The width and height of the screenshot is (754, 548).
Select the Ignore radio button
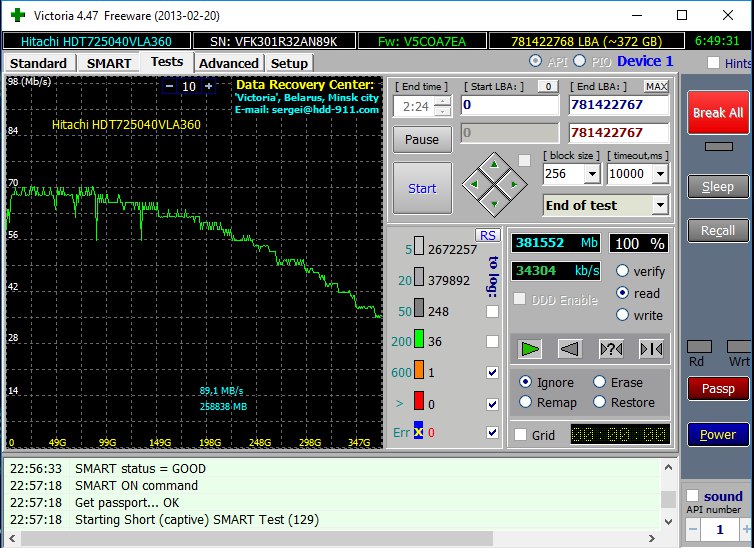click(x=525, y=382)
